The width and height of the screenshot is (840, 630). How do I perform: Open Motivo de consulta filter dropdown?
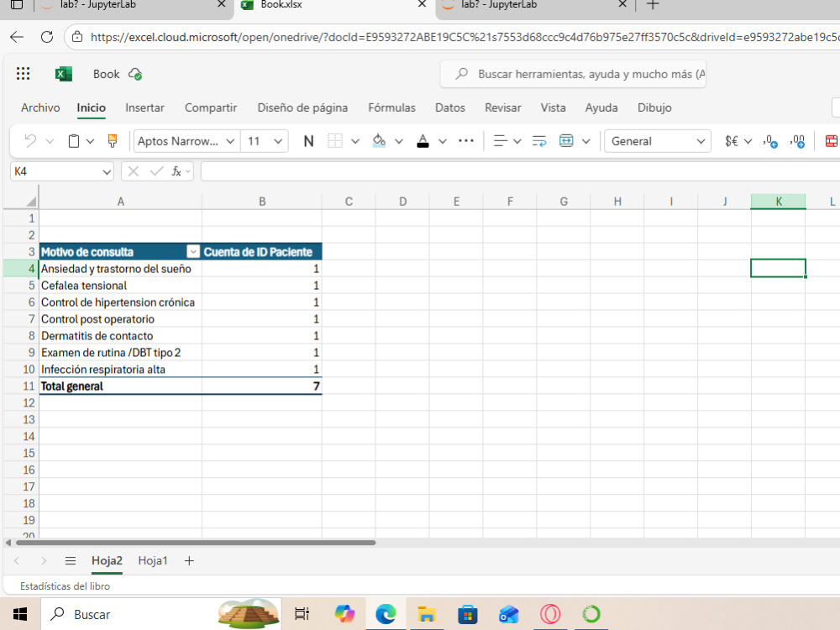tap(193, 252)
